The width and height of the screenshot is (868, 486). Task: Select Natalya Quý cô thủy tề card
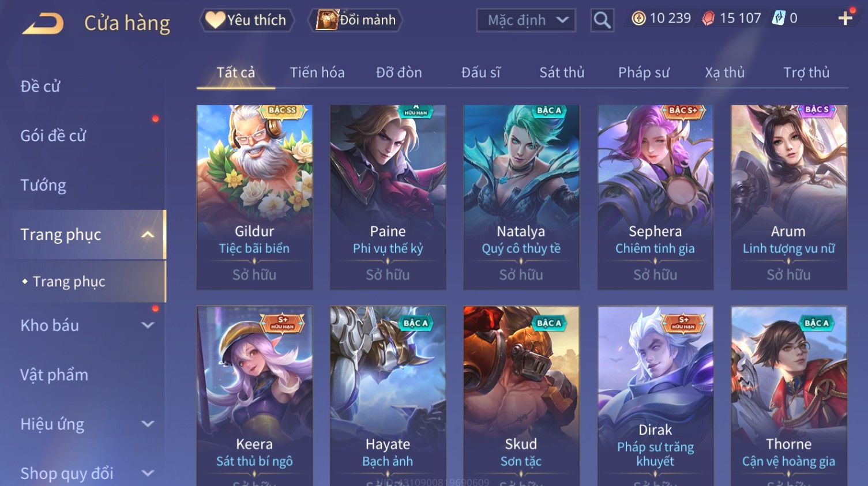(521, 197)
